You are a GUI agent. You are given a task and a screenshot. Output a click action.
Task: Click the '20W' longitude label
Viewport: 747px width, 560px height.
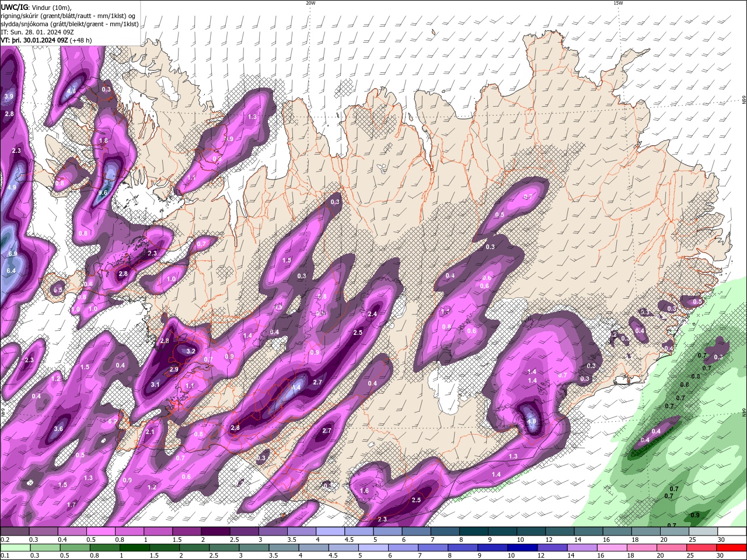pyautogui.click(x=310, y=3)
